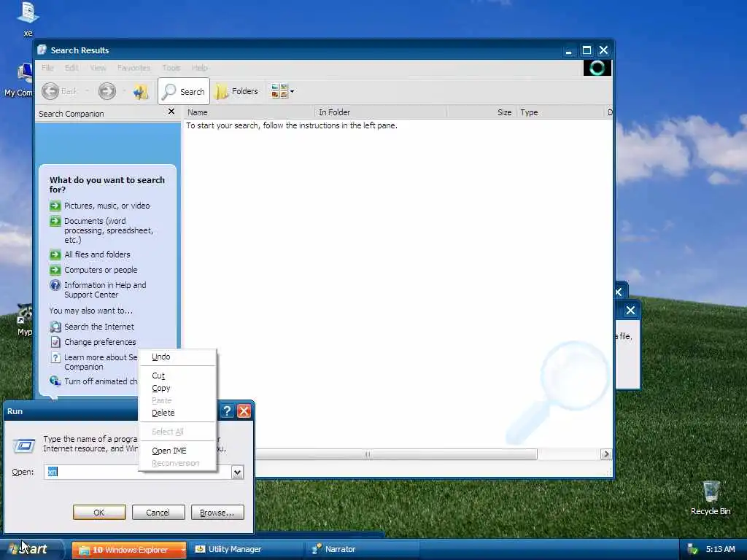The height and width of the screenshot is (560, 747).
Task: Choose Delete in the context menu
Action: coord(177,413)
